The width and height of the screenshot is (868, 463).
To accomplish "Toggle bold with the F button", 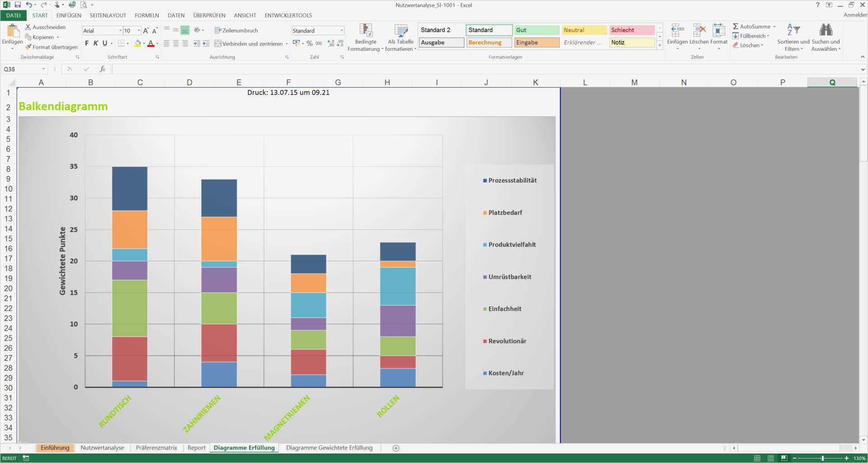I will (87, 43).
